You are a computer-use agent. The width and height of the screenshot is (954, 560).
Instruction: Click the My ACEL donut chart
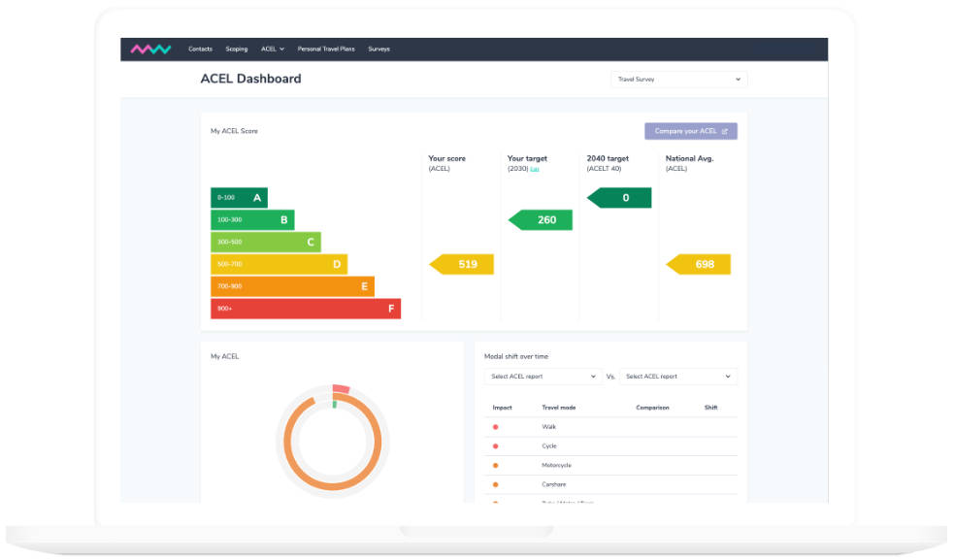click(333, 441)
